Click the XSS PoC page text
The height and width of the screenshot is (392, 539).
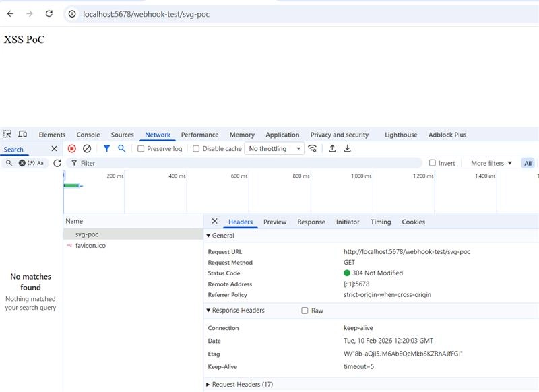coord(24,39)
